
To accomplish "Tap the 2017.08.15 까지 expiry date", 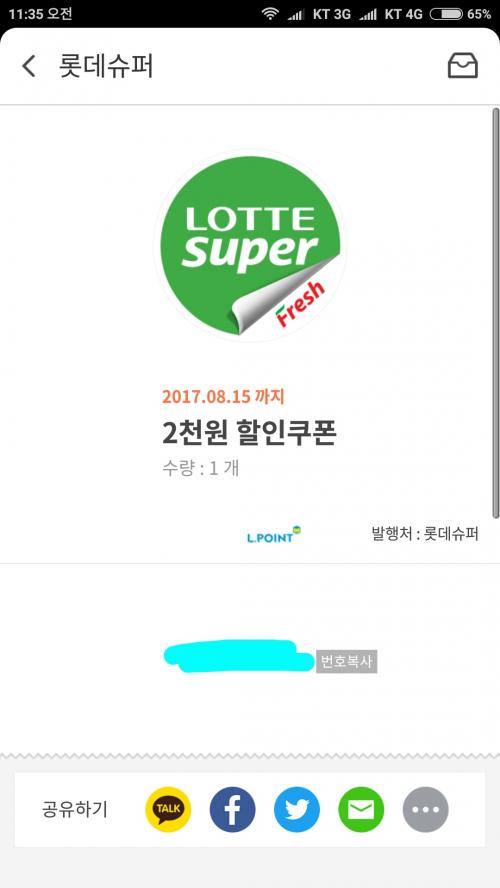I will coord(223,396).
